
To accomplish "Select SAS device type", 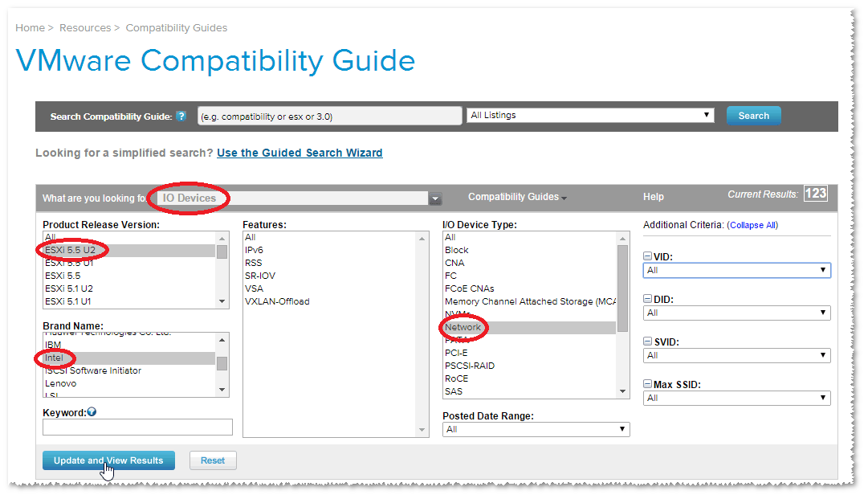I will (530, 391).
